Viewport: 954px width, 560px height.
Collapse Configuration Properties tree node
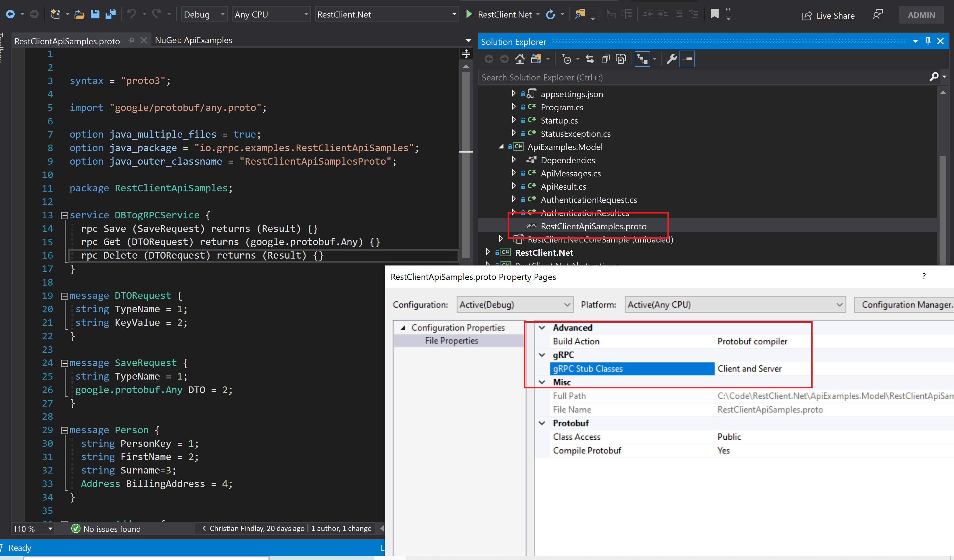tap(403, 328)
